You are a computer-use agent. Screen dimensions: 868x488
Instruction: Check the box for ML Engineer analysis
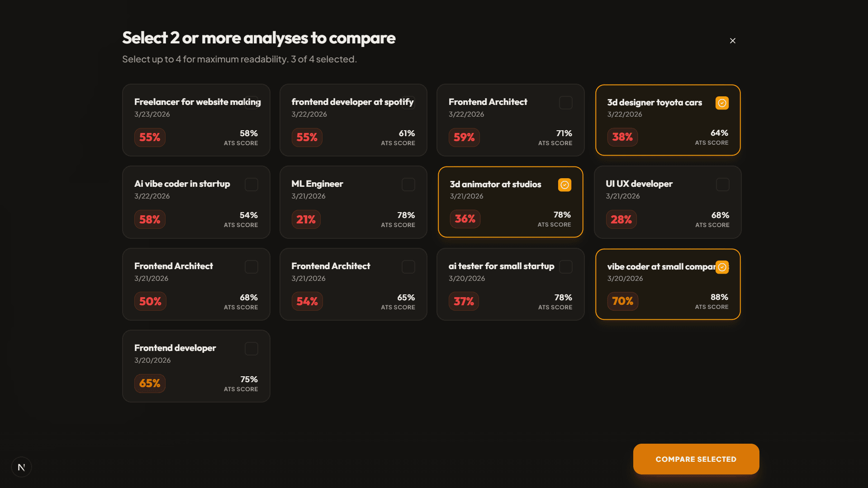(x=408, y=185)
